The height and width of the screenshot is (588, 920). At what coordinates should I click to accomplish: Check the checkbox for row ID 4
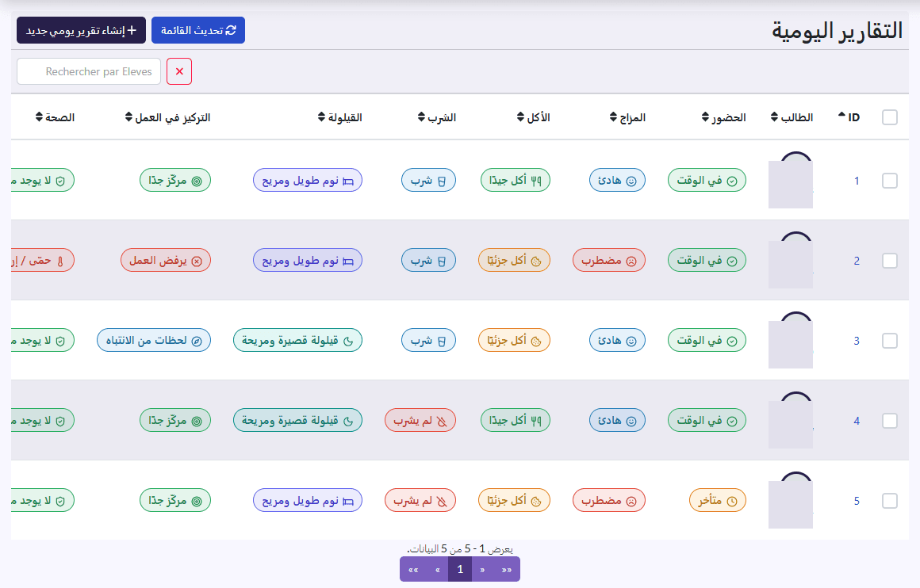point(890,420)
